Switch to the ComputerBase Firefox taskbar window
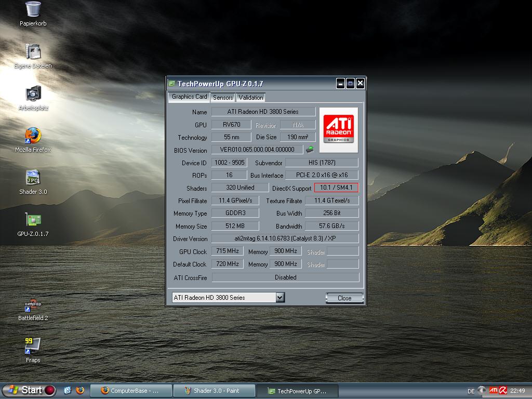This screenshot has height=399, width=532. click(x=131, y=391)
